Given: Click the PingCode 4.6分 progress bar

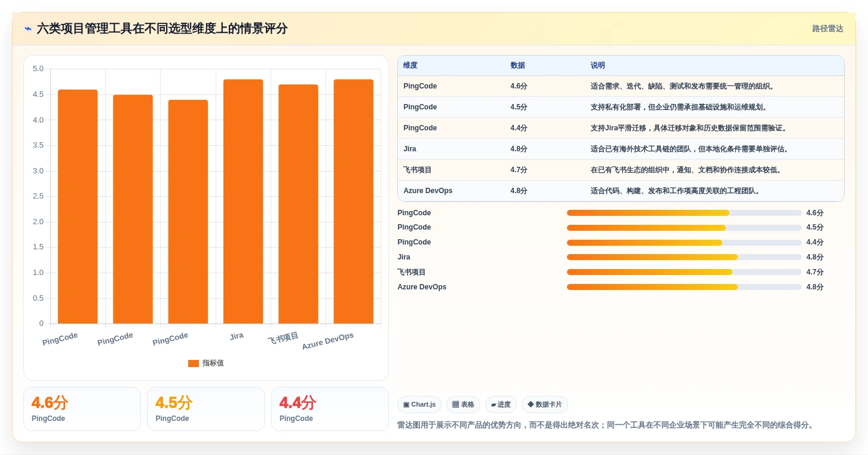Looking at the screenshot, I should coord(684,213).
